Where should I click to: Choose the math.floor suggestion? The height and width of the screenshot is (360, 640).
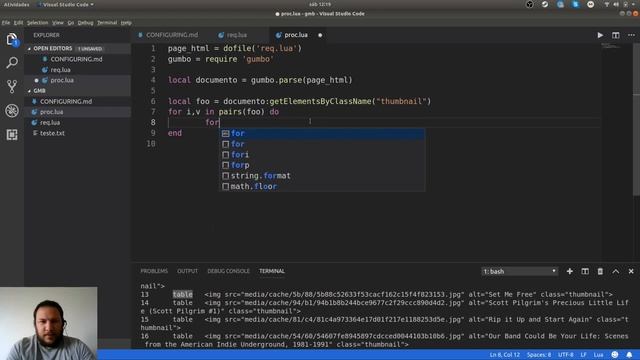point(322,187)
